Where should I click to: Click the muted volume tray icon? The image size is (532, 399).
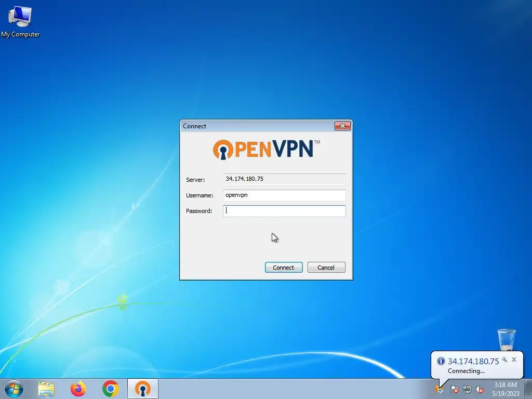point(480,390)
